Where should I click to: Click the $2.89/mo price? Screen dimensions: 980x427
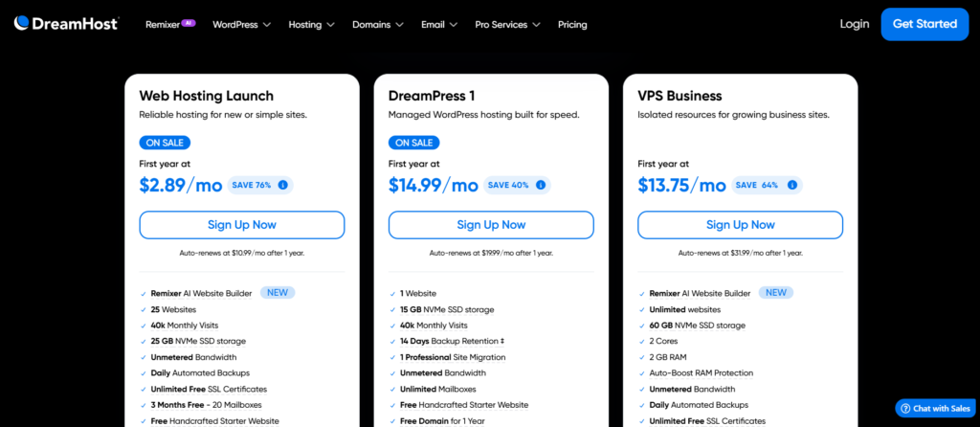coord(181,185)
